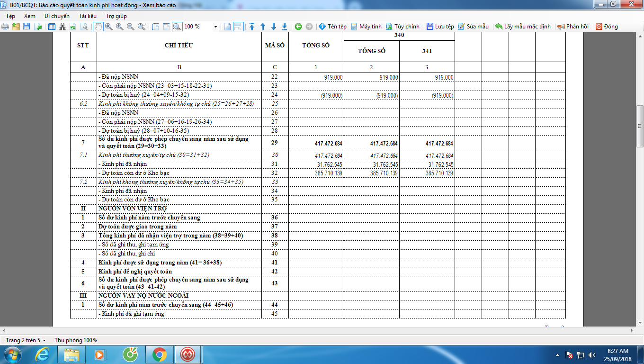This screenshot has height=364, width=644.
Task: Click the 'MÃ SỐ' column header
Action: click(x=275, y=45)
